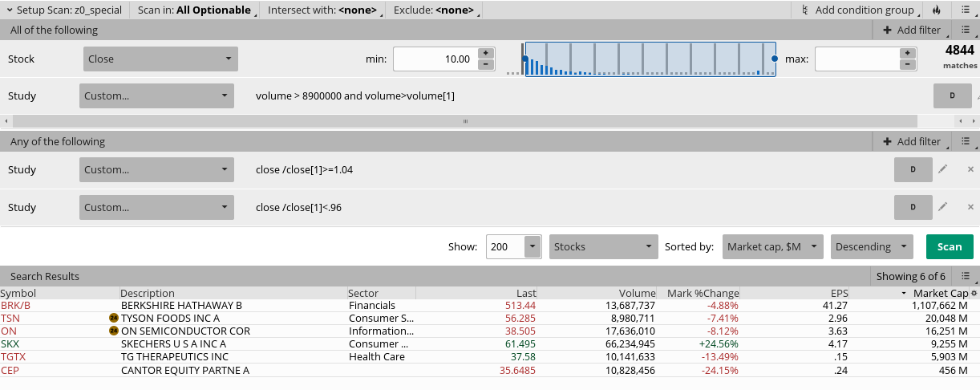Open Custom dropdown for close/close[1]<.96 study
Viewport: 980px width, 390px height.
click(x=157, y=207)
